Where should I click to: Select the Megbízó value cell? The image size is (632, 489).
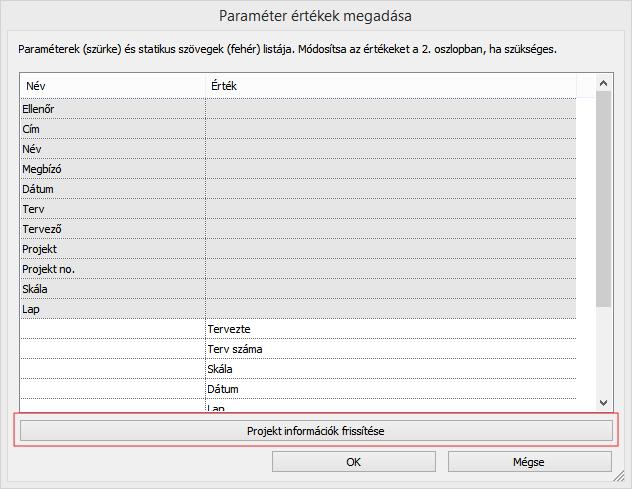(391, 169)
